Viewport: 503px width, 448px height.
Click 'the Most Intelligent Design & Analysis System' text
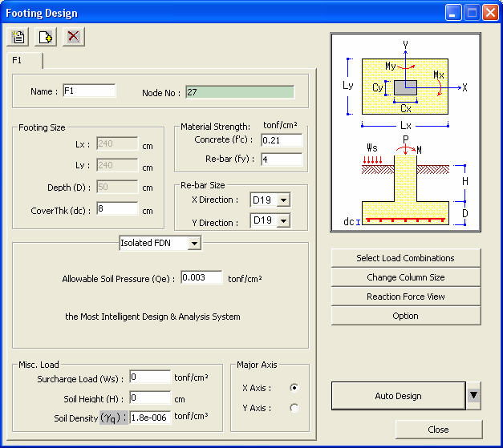pyautogui.click(x=152, y=317)
